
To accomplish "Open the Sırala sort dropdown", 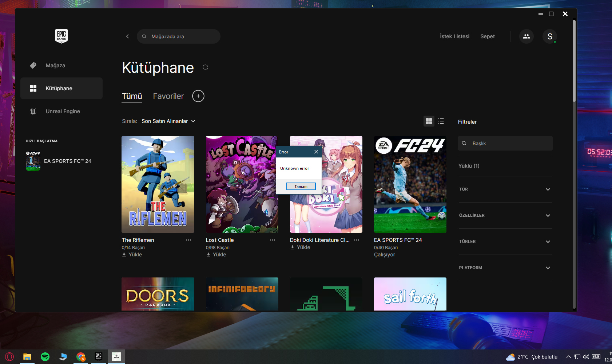I will pyautogui.click(x=168, y=121).
